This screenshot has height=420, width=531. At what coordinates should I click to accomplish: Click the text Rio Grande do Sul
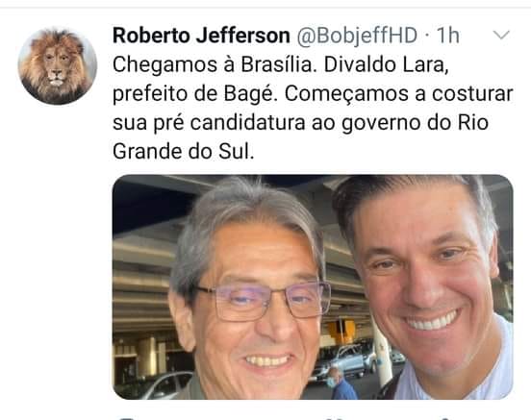[x=300, y=136]
